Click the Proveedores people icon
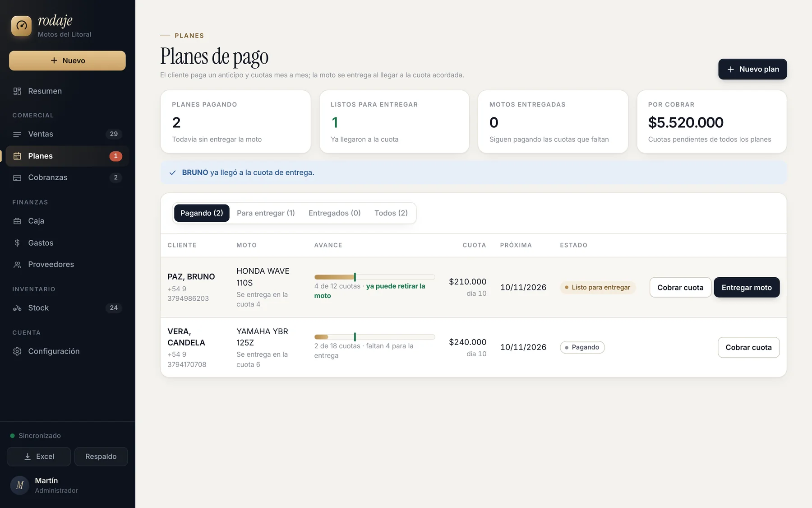The height and width of the screenshot is (508, 812). (x=17, y=265)
